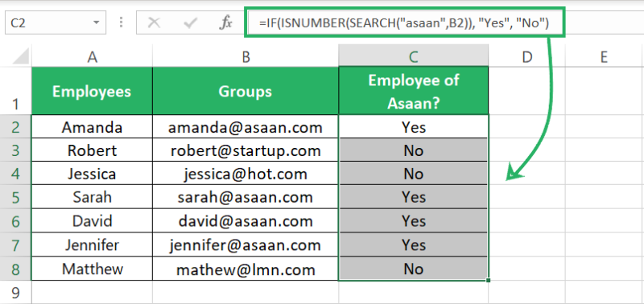The height and width of the screenshot is (304, 644).
Task: Select row 1 header
Action: [15, 91]
